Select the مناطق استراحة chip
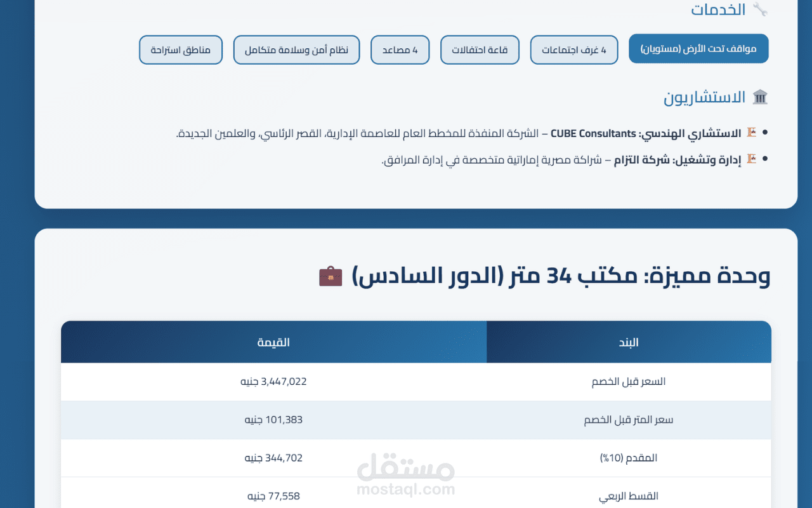Screen dimensions: 812x508 (181, 50)
